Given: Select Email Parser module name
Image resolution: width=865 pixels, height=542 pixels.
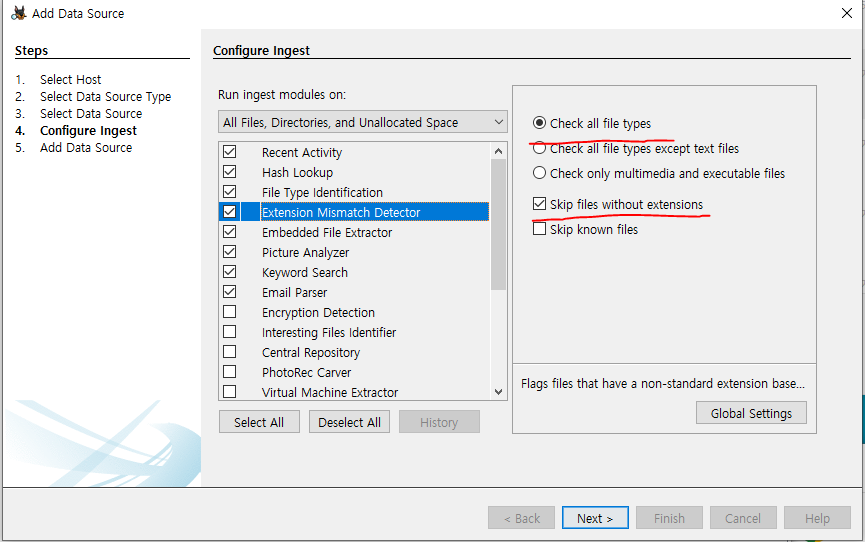Looking at the screenshot, I should (295, 292).
